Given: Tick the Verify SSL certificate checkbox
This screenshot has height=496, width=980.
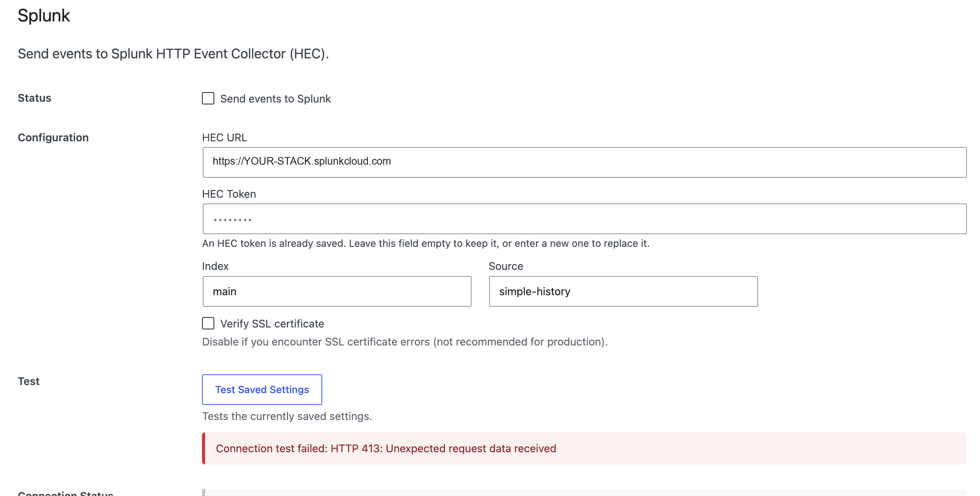Looking at the screenshot, I should point(208,323).
